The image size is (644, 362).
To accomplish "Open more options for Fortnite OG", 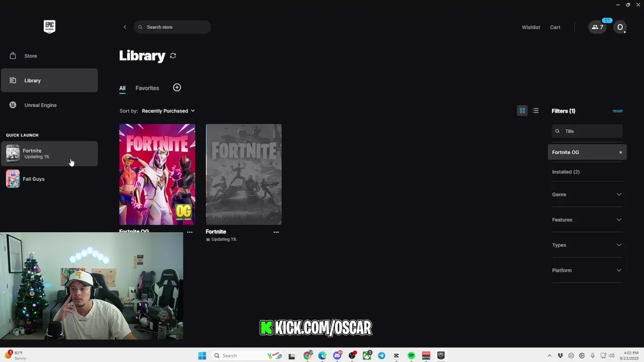I will point(190,232).
